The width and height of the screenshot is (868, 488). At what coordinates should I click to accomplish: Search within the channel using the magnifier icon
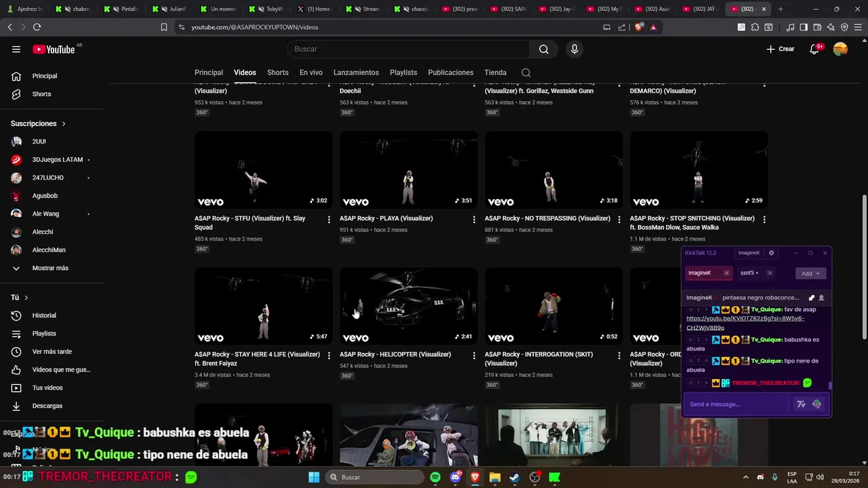coord(526,73)
